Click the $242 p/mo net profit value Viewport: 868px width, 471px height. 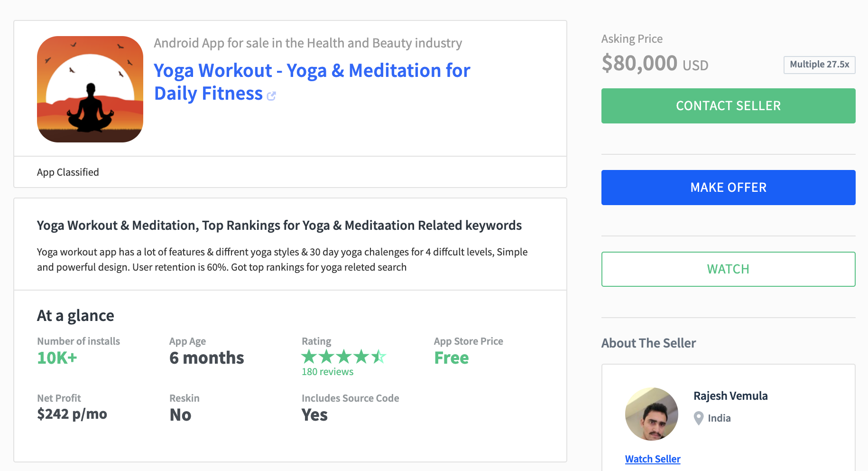point(72,414)
